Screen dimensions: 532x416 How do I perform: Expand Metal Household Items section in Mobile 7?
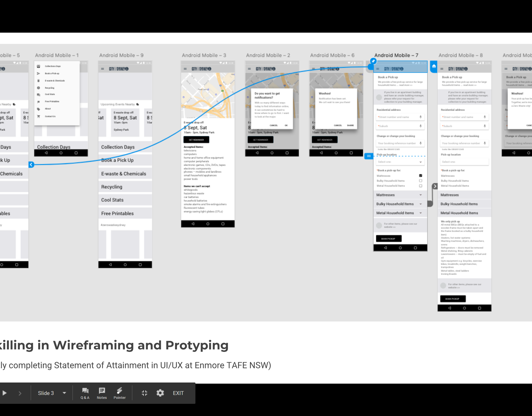coord(400,213)
